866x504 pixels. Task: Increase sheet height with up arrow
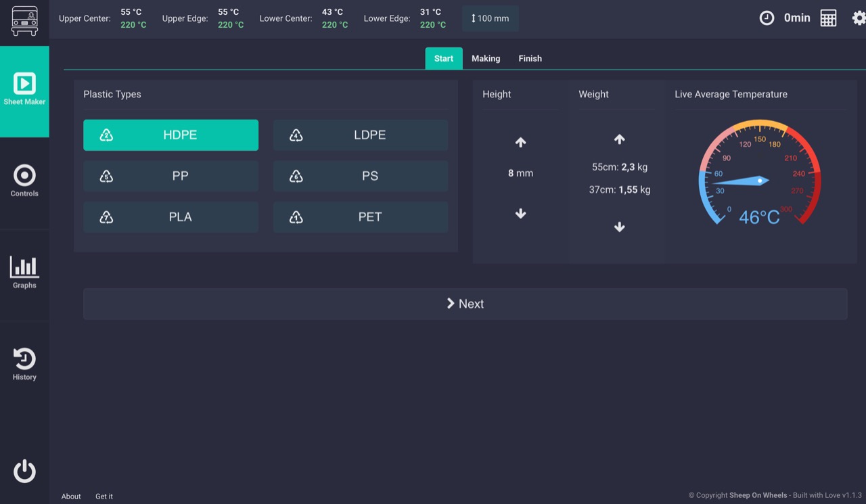click(x=520, y=142)
